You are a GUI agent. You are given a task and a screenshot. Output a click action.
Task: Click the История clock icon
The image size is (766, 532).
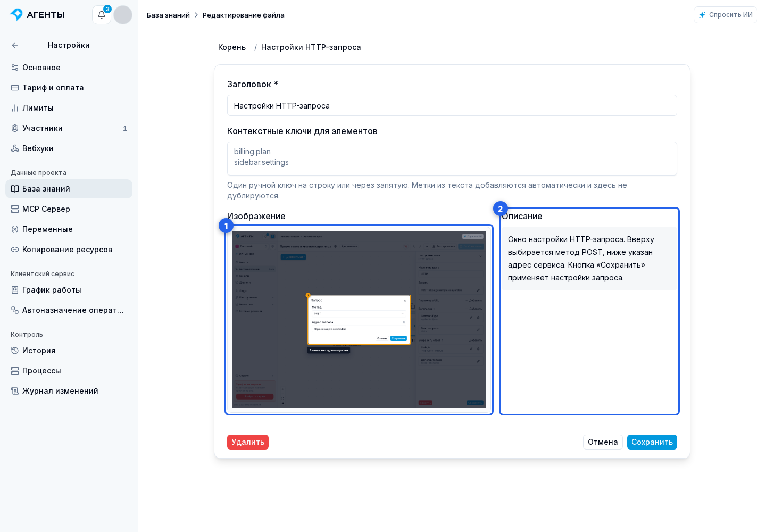click(15, 351)
